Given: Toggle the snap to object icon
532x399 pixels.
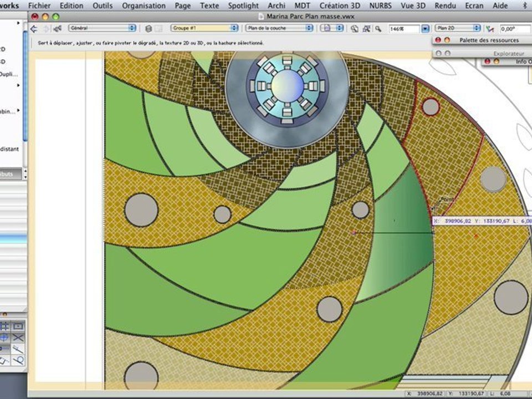Looking at the screenshot, I should pyautogui.click(x=18, y=326).
